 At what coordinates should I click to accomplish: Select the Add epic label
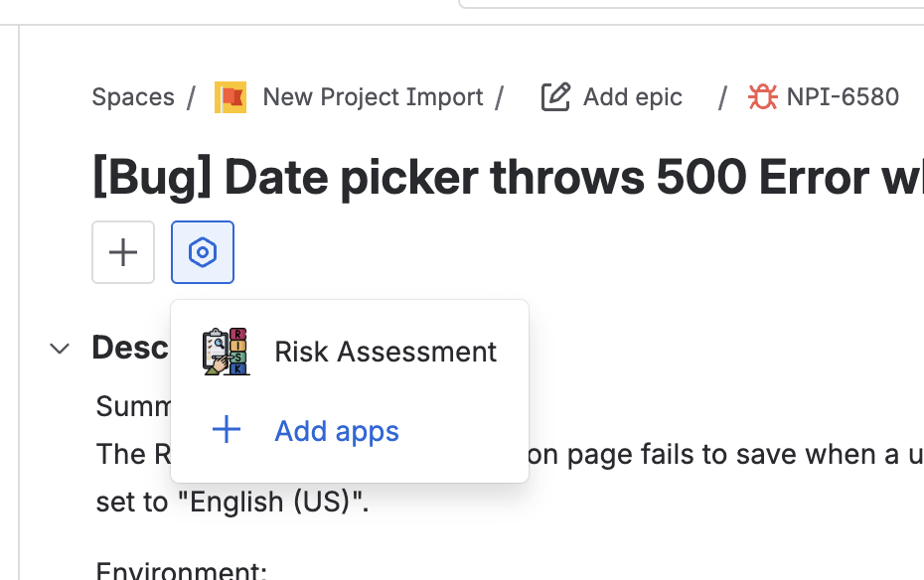point(633,97)
